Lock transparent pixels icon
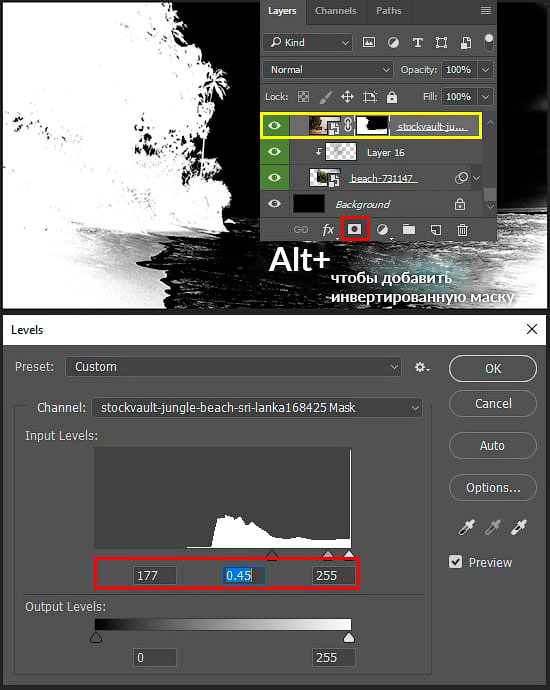The height and width of the screenshot is (690, 550). tap(304, 96)
